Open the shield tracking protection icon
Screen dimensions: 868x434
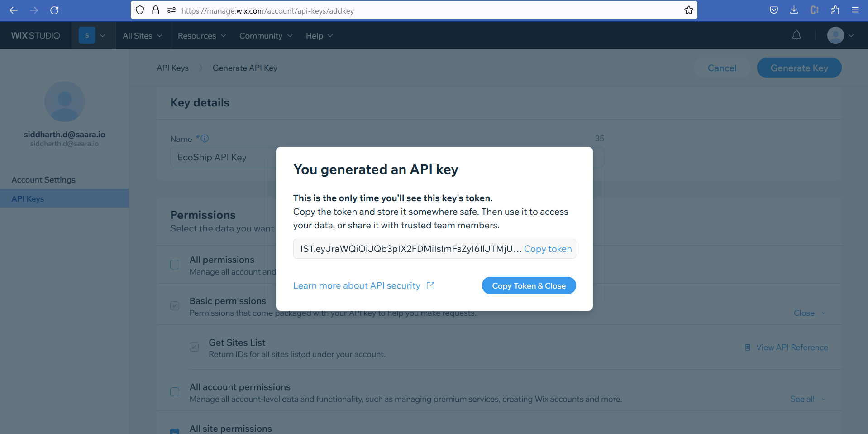coord(140,10)
